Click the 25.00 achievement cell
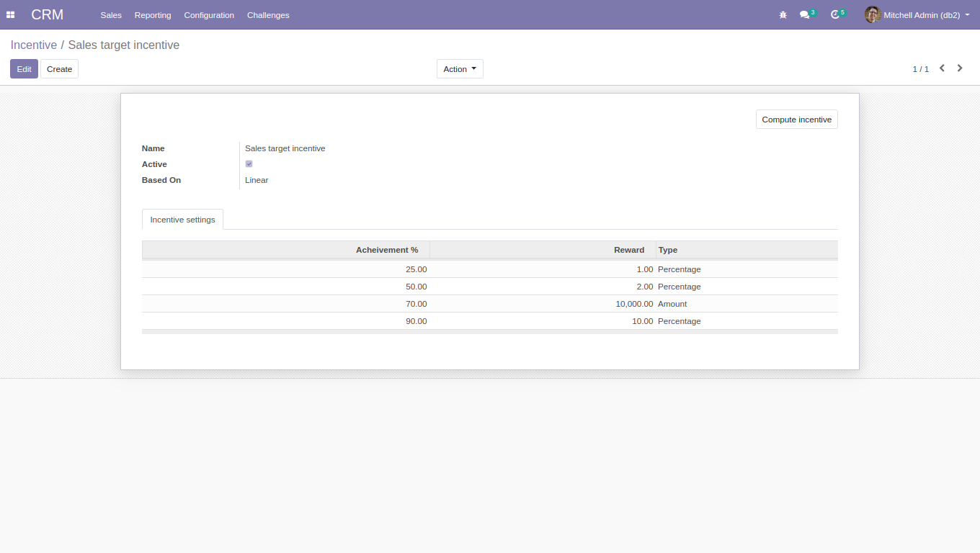The height and width of the screenshot is (553, 980). click(286, 269)
